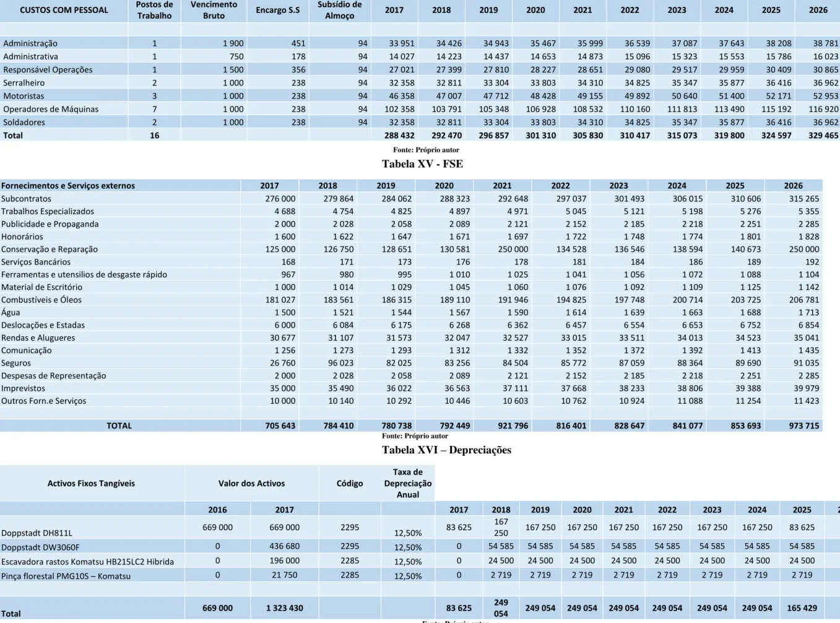840x623 pixels.
Task: Click the CUSTOS COM PESSOAL header cell
Action: click(x=64, y=11)
